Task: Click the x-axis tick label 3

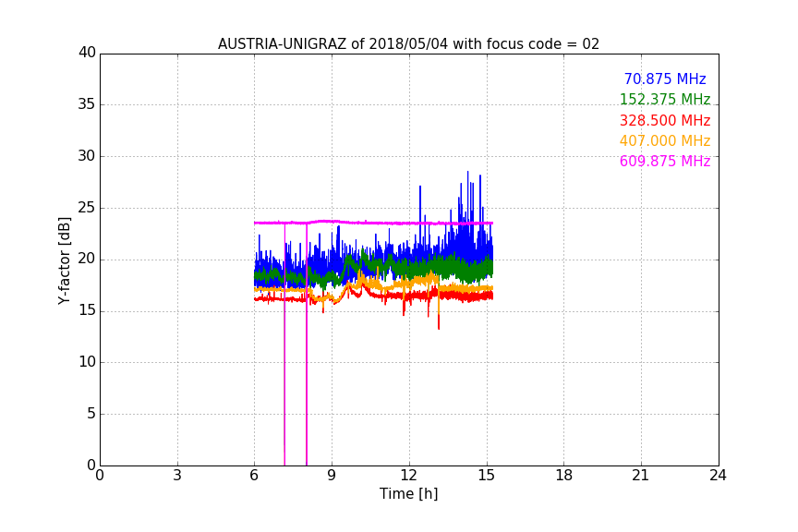Action: click(177, 476)
